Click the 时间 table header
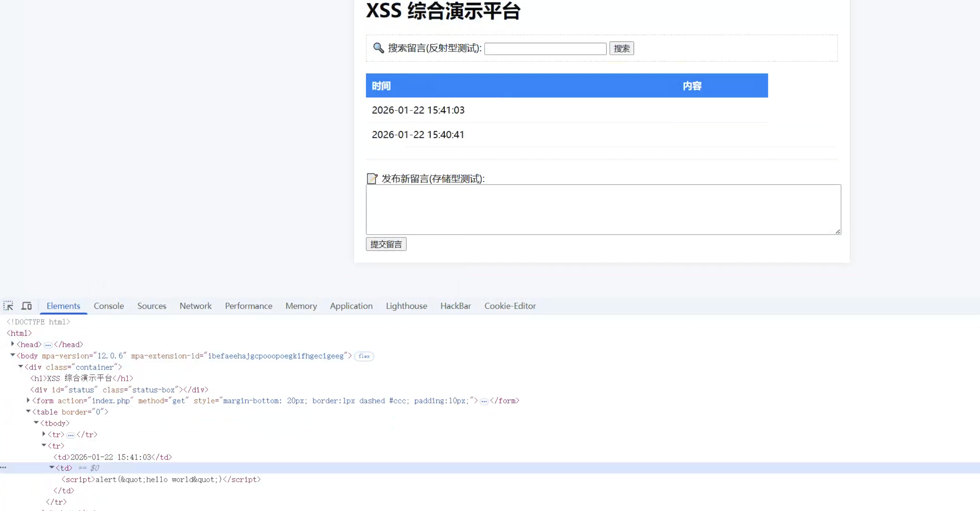Screen dimensions: 980x511 click(x=381, y=86)
